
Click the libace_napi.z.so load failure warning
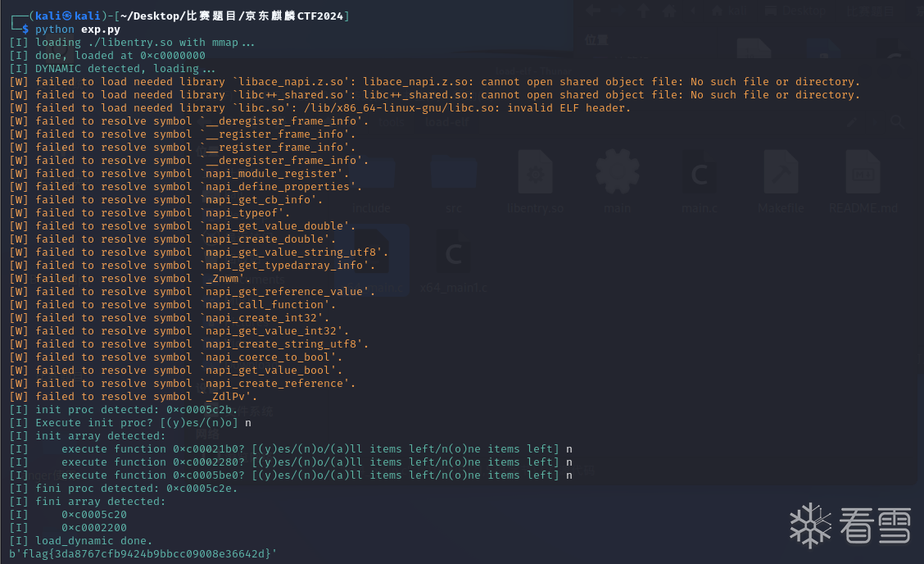point(434,81)
